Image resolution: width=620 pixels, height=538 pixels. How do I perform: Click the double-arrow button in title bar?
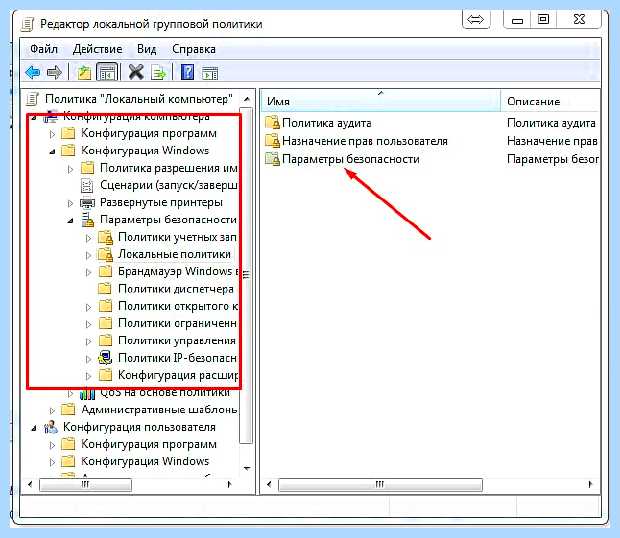click(x=476, y=19)
